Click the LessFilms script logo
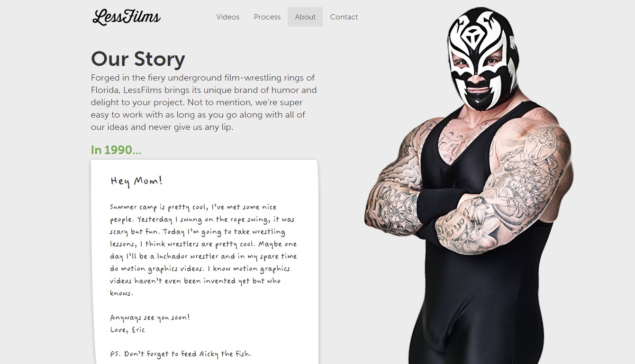 (x=127, y=17)
